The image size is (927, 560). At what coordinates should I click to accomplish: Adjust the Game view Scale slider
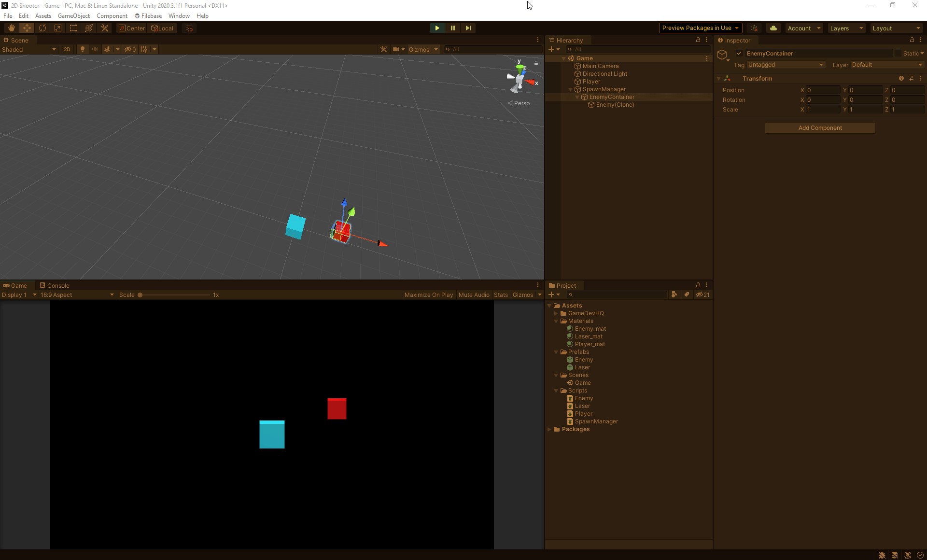[x=175, y=295]
